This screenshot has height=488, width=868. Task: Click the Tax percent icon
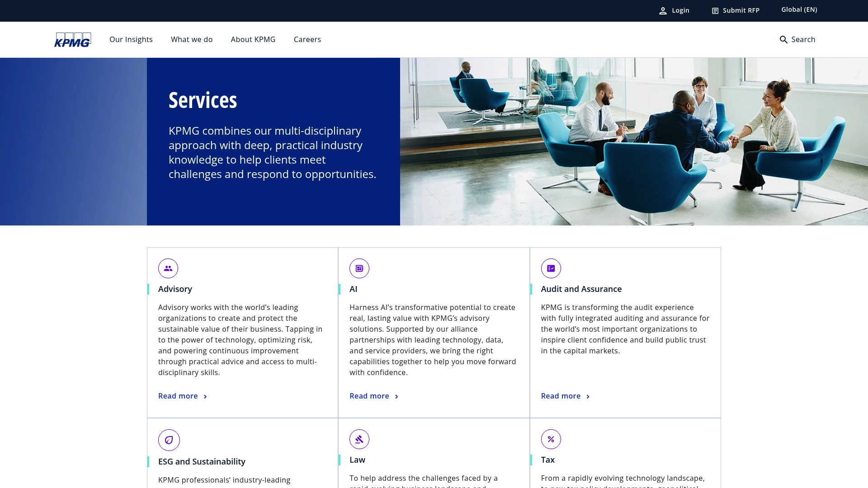point(551,439)
